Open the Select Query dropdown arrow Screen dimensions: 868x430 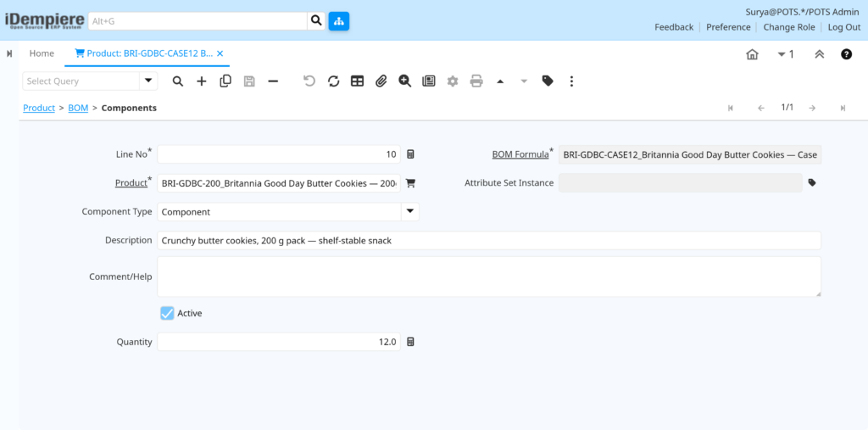[x=147, y=81]
